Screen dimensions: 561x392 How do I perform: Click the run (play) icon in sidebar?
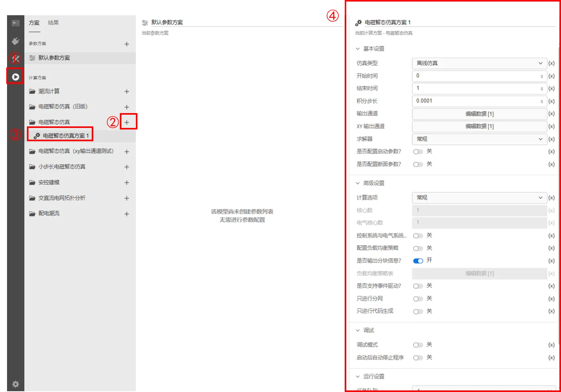click(15, 77)
